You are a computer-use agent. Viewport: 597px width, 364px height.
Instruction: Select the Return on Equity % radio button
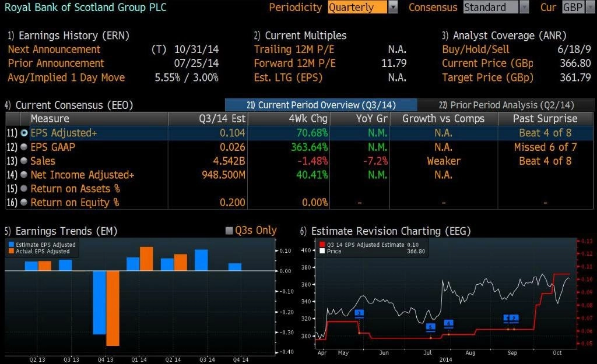point(24,202)
